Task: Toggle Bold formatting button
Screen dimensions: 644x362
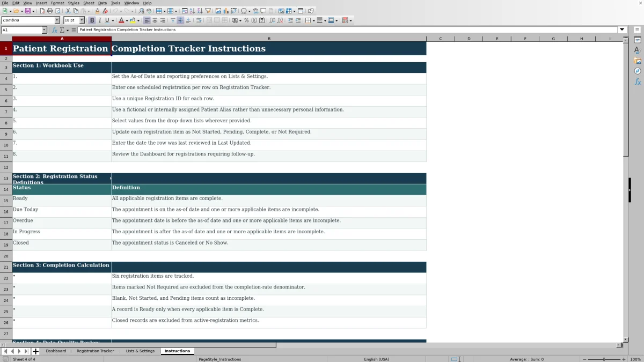Action: point(92,20)
